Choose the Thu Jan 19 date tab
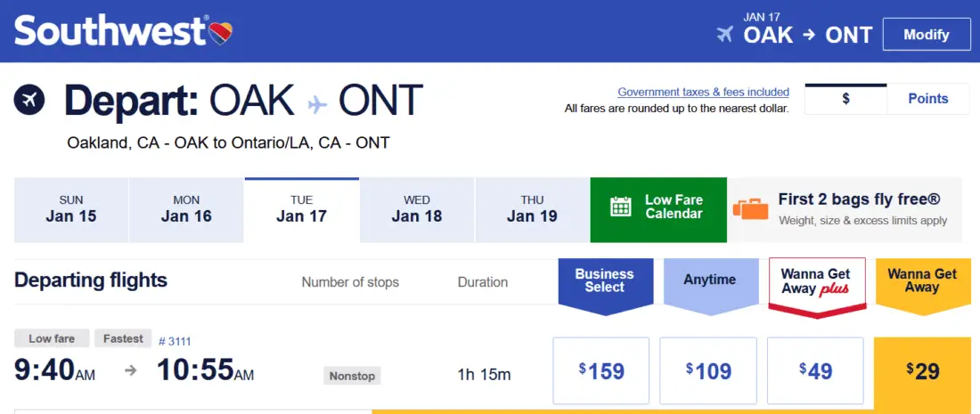Viewport: 980px width, 414px height. click(x=532, y=209)
